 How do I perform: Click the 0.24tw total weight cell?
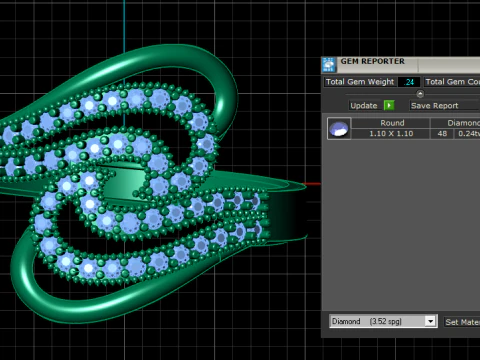click(x=468, y=134)
